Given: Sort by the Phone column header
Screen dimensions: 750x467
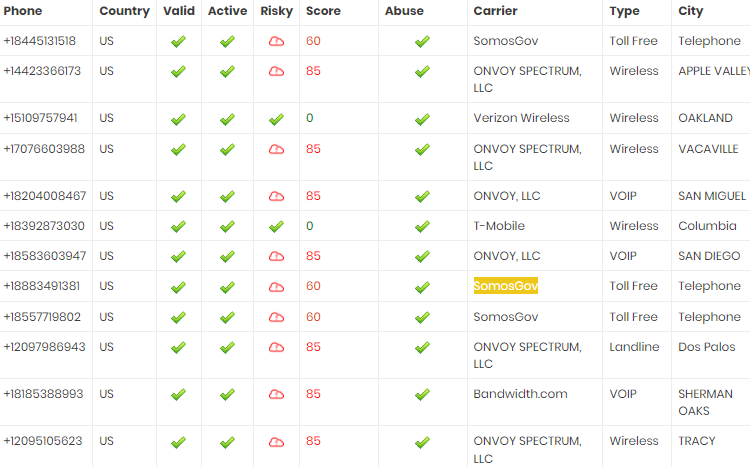Looking at the screenshot, I should 22,11.
